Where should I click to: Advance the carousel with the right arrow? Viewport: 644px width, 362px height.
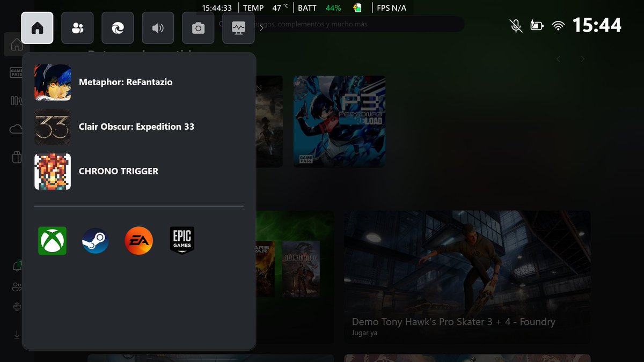click(582, 59)
